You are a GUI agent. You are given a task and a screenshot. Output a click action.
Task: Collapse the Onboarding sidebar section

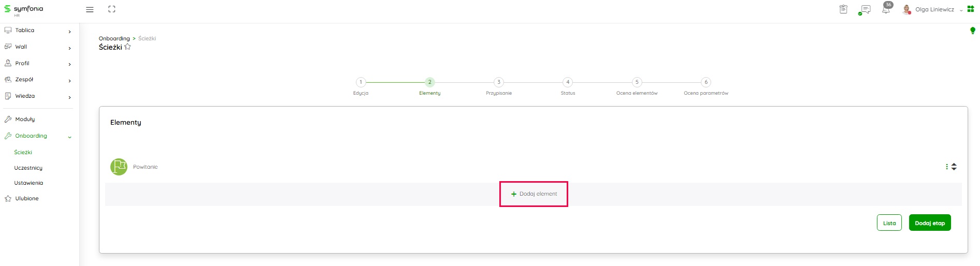(x=69, y=137)
